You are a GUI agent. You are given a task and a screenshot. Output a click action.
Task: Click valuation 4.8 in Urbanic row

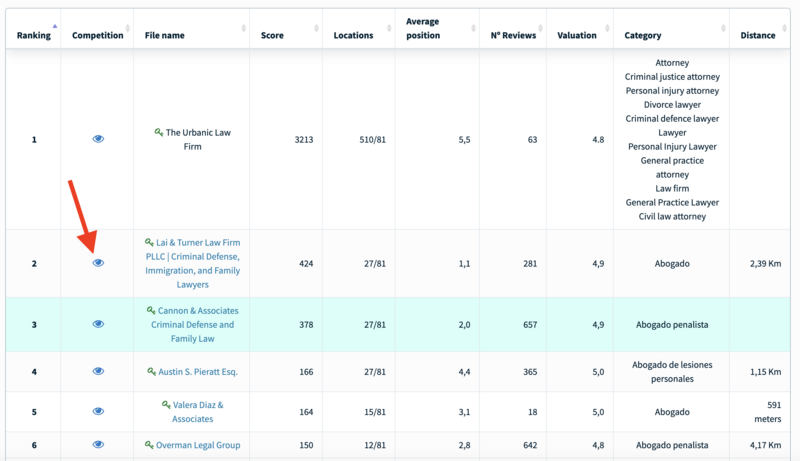coord(598,139)
